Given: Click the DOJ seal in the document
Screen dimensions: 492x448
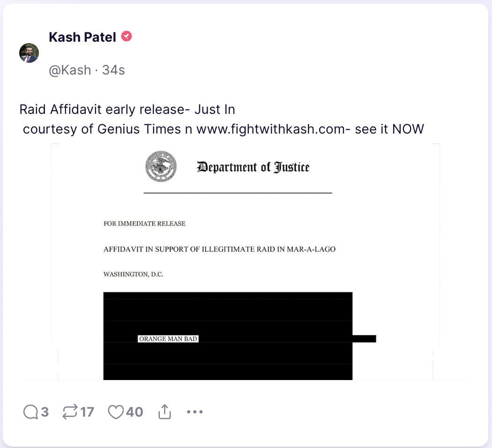Looking at the screenshot, I should 161,166.
